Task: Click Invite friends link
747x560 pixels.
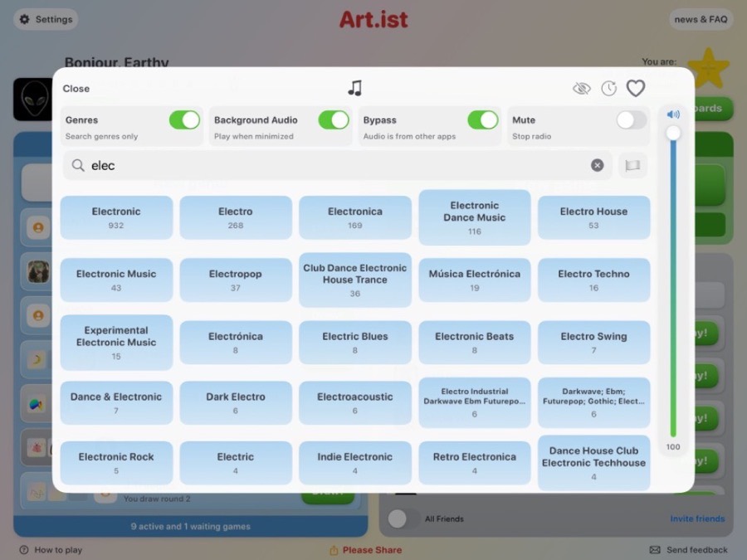Action: coord(697,519)
